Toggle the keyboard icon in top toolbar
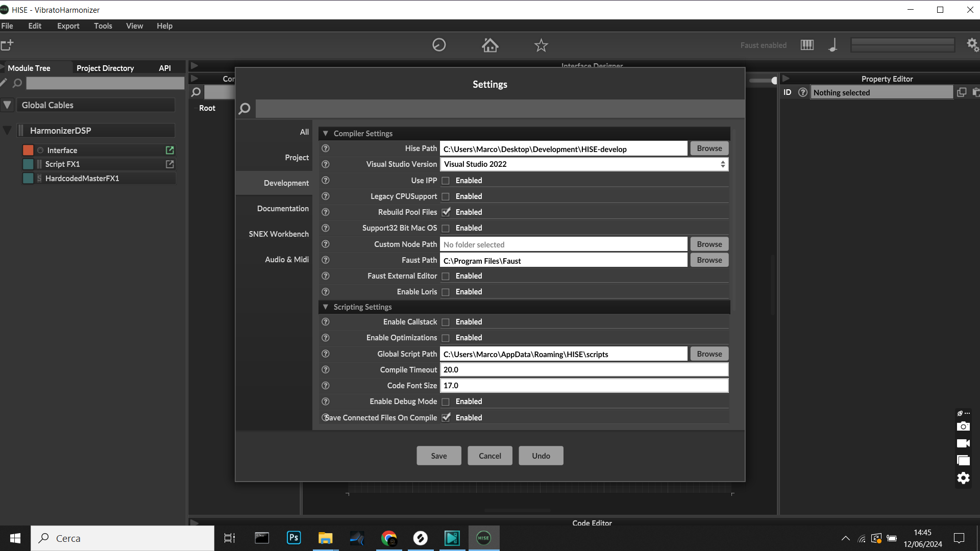 click(807, 45)
